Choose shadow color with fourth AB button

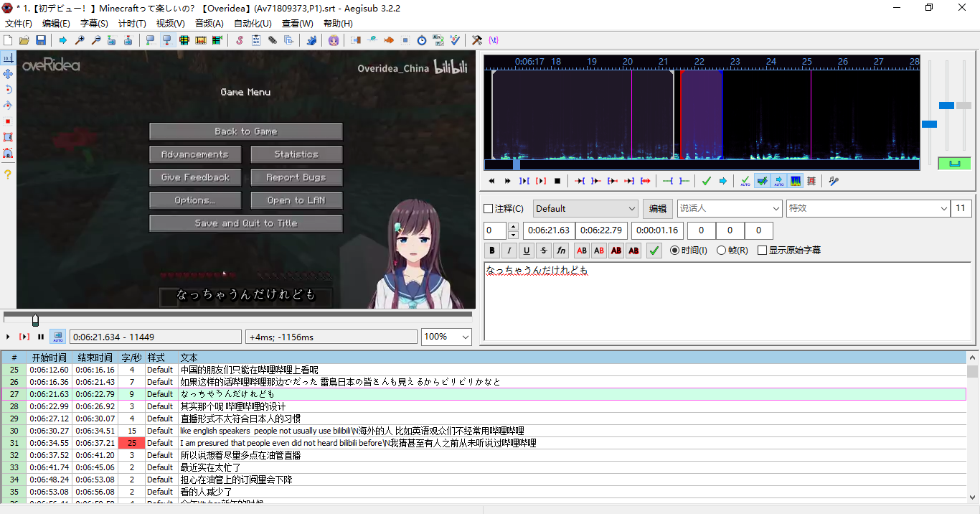point(633,251)
